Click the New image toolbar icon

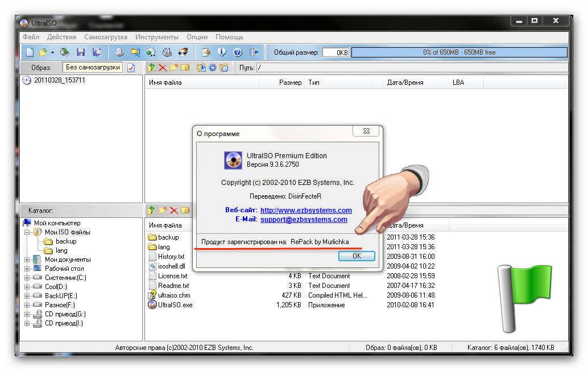[x=30, y=52]
